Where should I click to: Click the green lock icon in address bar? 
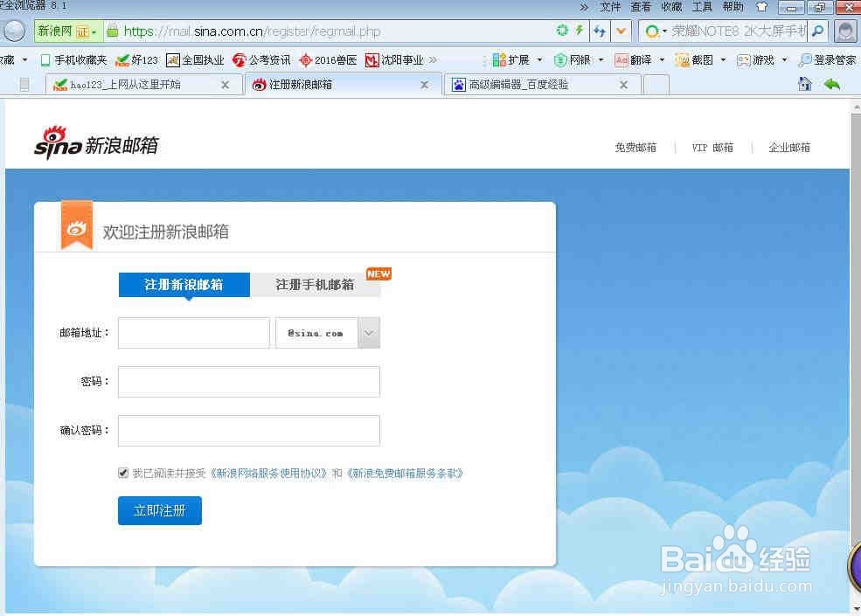pos(112,31)
